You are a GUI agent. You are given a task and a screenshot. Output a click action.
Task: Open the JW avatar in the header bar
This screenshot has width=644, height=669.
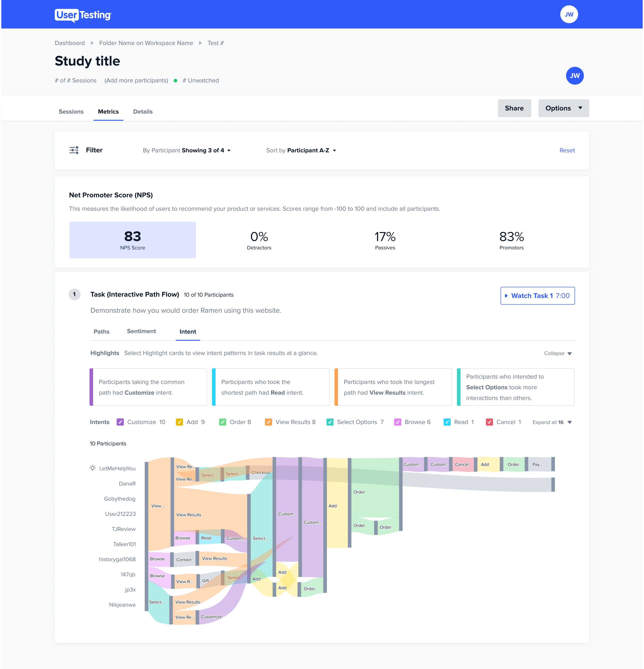click(569, 14)
